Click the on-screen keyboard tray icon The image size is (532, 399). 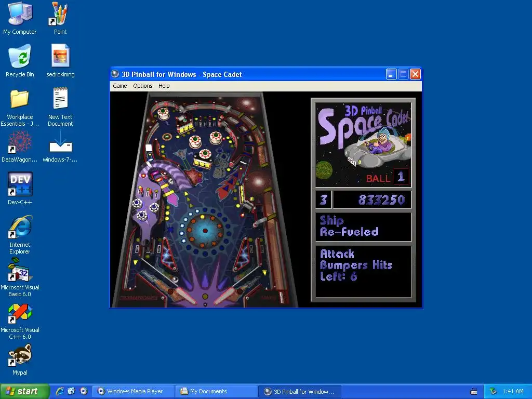[474, 392]
